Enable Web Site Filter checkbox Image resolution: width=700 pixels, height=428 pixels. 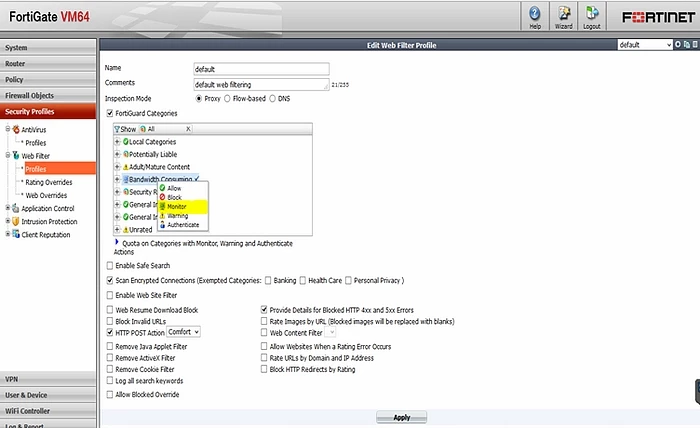point(110,295)
